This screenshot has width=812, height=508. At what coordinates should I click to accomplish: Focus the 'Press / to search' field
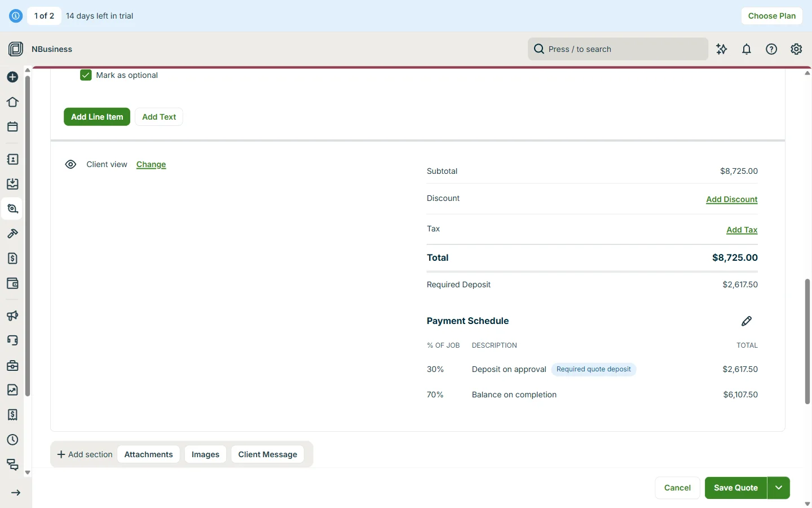tap(618, 49)
